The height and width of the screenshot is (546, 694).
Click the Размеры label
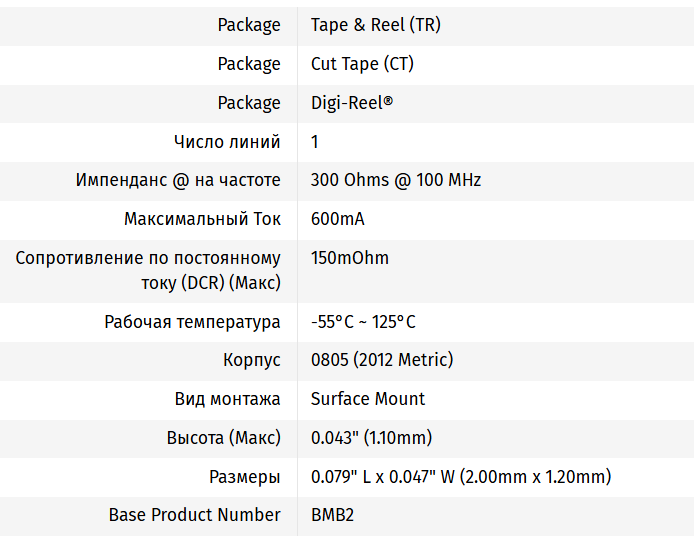(x=245, y=477)
